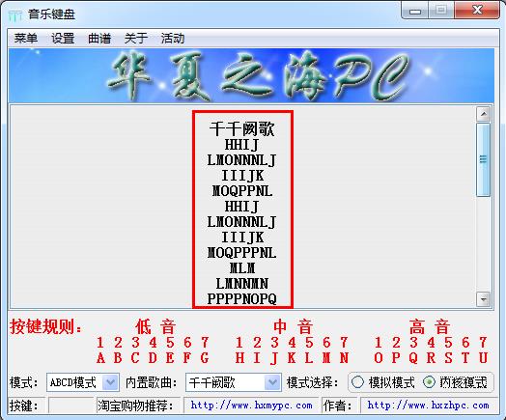
Task: Click the 按键 input field
Action: [x=71, y=406]
